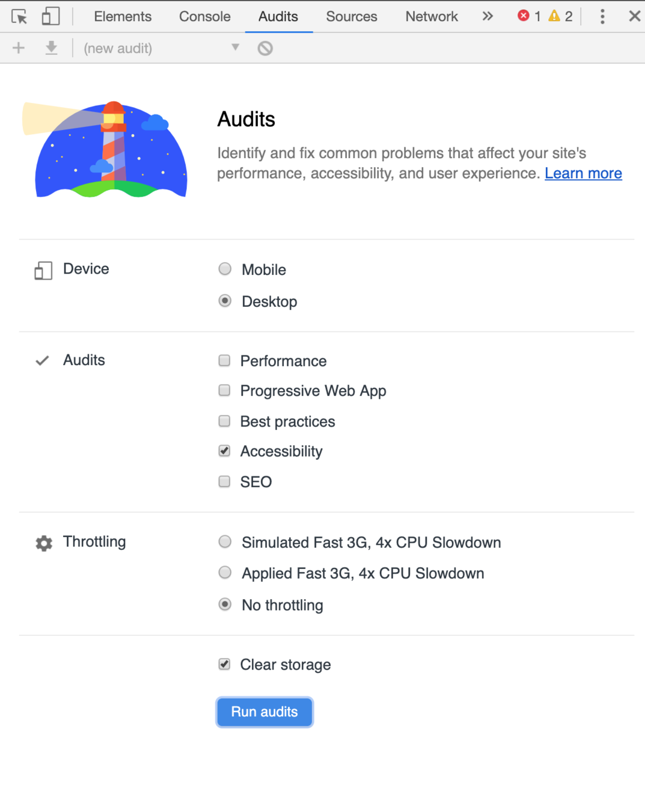Click the Device section phone icon

[x=43, y=271]
